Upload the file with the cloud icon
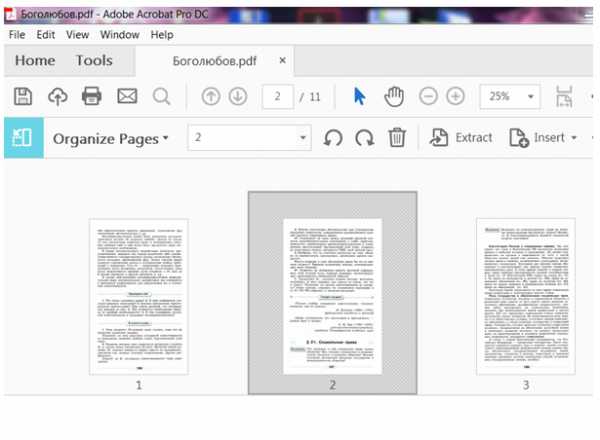The image size is (600, 440). 58,96
